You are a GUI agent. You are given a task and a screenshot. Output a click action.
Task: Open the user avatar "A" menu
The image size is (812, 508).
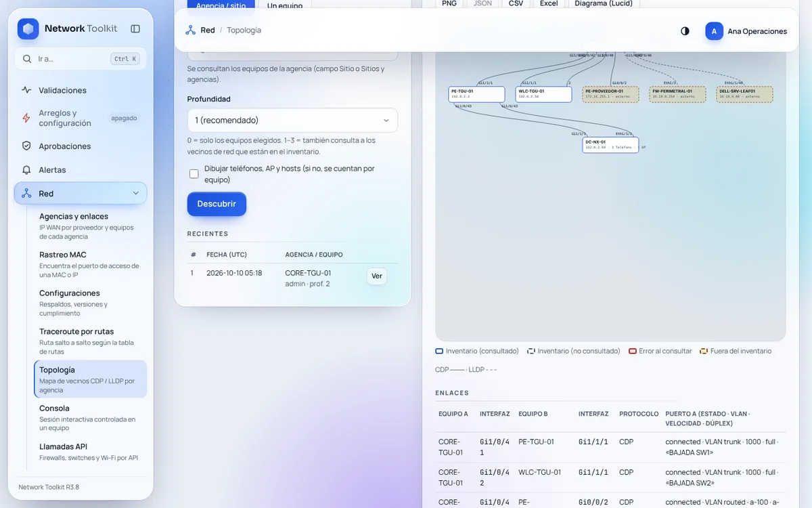coord(714,31)
